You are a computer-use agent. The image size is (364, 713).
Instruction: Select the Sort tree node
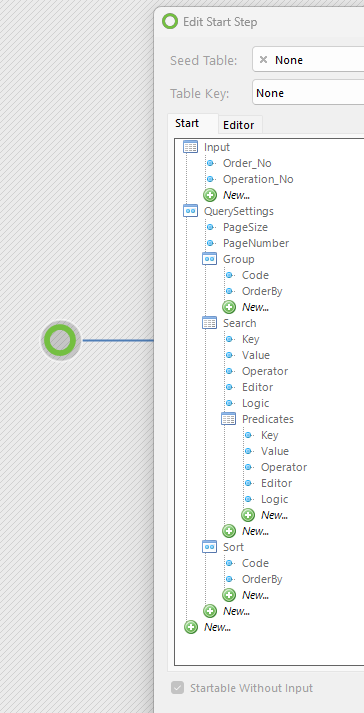coord(233,547)
